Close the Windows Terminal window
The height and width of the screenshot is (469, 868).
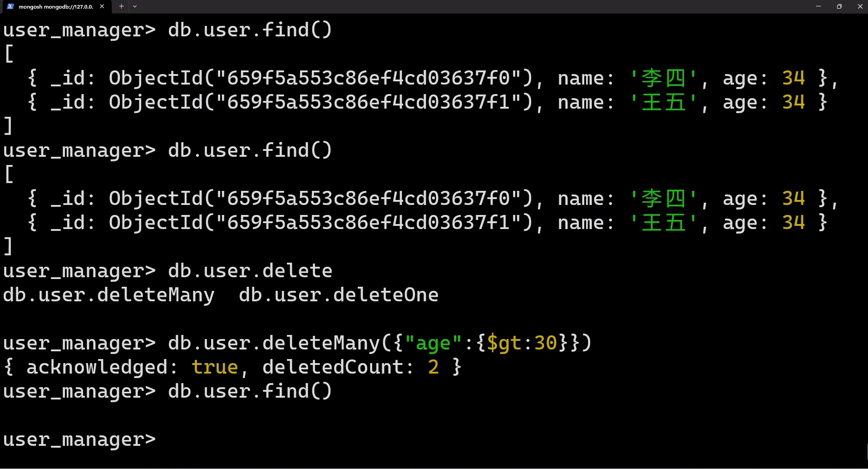tap(860, 6)
